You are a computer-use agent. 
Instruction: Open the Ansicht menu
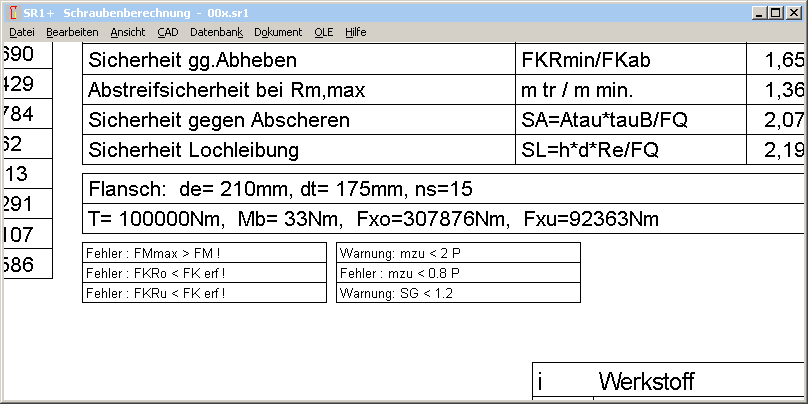pos(128,32)
